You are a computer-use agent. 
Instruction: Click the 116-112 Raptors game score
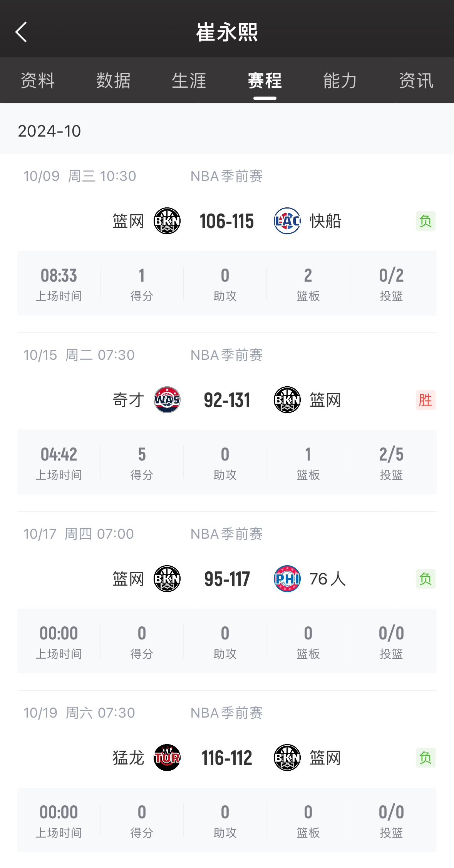[227, 758]
